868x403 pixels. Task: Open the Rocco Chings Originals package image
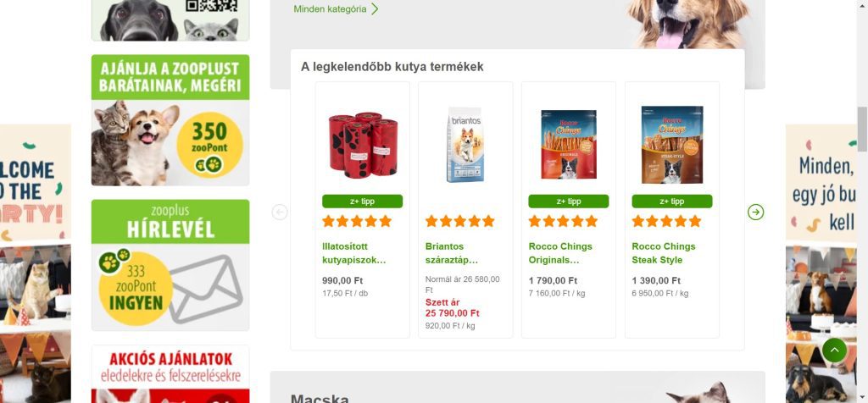point(569,144)
